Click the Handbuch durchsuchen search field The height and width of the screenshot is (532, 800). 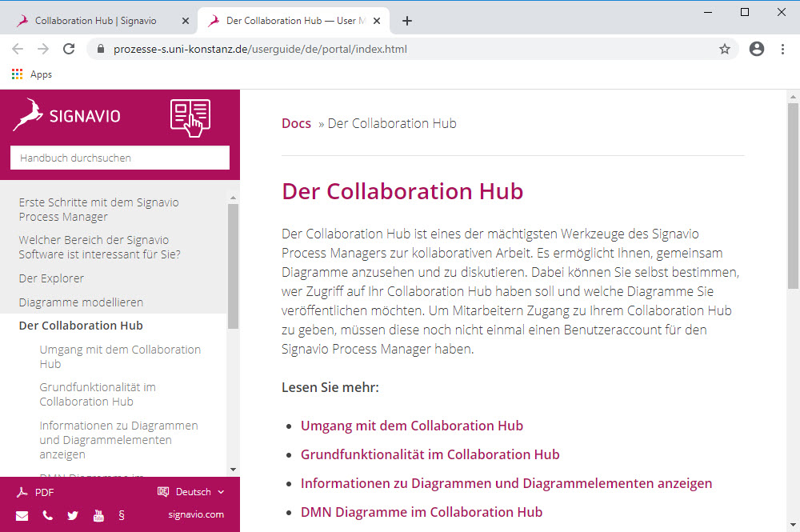pyautogui.click(x=120, y=158)
